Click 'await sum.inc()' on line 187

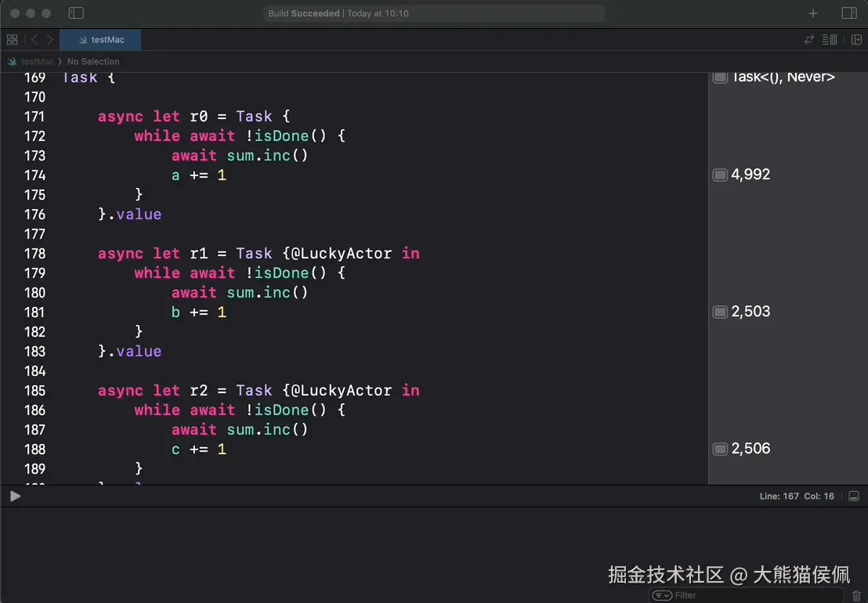click(x=240, y=430)
